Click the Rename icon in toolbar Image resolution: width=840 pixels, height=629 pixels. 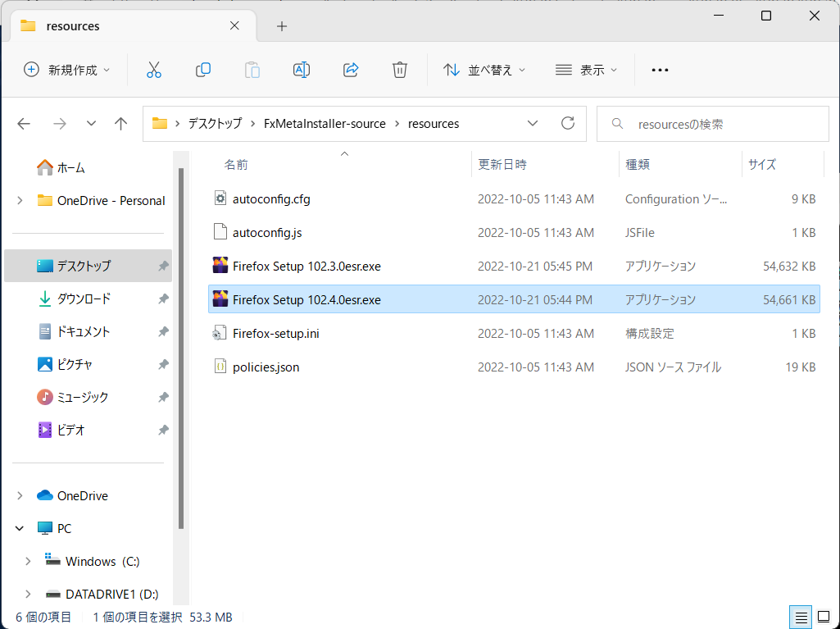point(302,70)
